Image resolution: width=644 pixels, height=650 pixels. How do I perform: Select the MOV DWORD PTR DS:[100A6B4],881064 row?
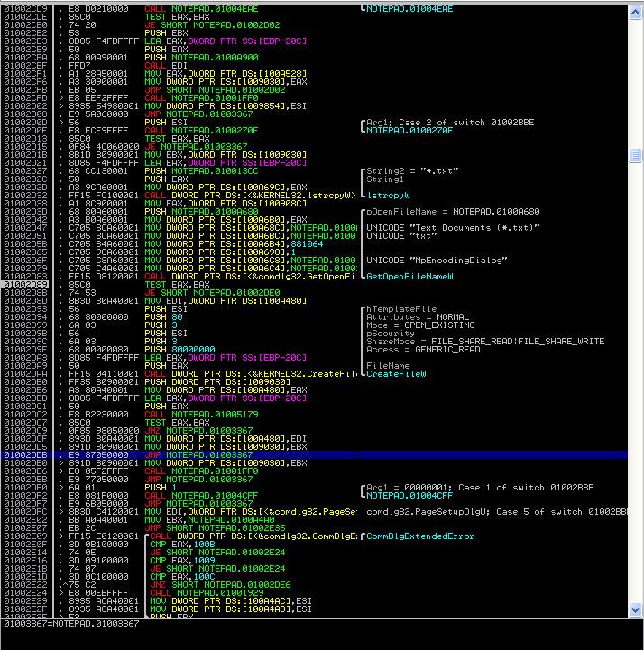pos(234,243)
